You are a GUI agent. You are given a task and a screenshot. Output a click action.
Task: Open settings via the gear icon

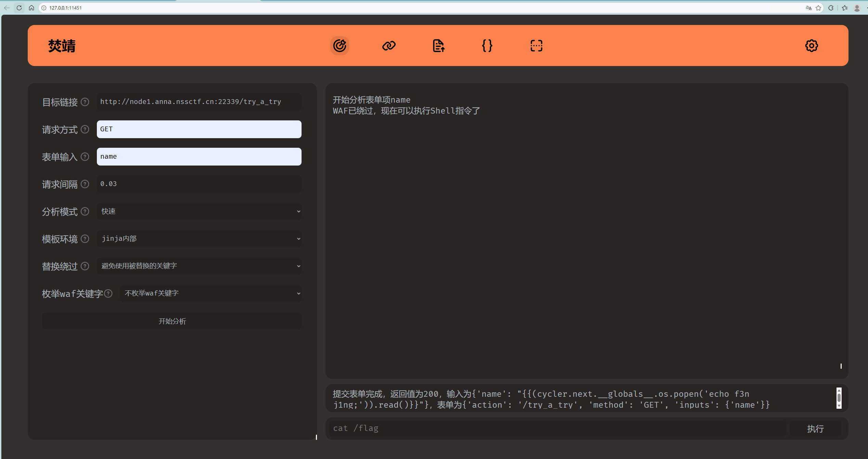tap(812, 45)
